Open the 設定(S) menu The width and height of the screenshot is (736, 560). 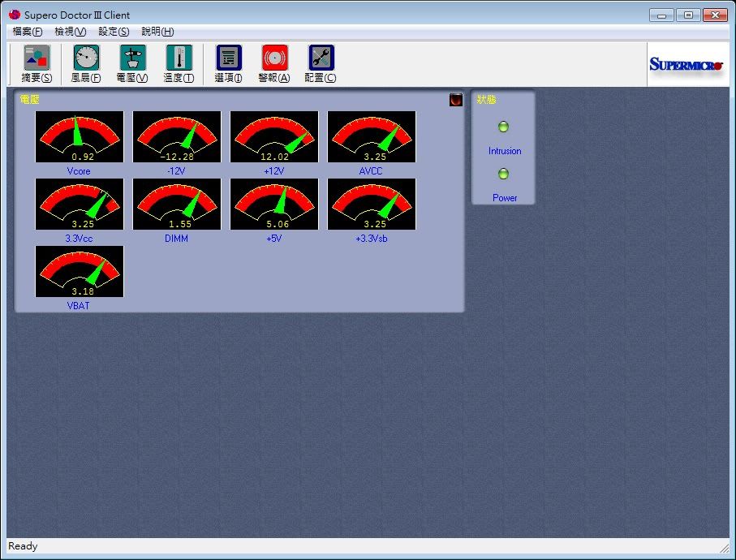(114, 32)
